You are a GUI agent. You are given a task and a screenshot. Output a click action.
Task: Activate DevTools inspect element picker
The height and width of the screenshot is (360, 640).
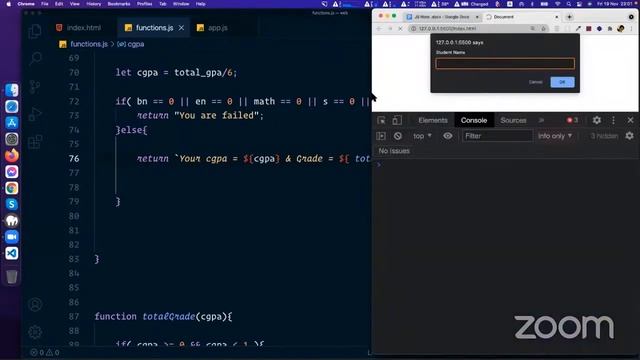[381, 120]
